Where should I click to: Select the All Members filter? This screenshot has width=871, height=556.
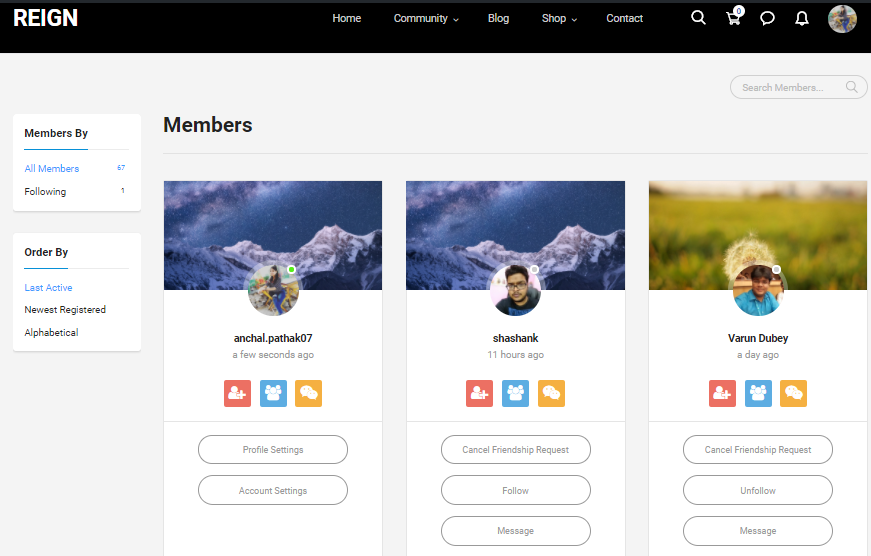pyautogui.click(x=52, y=168)
